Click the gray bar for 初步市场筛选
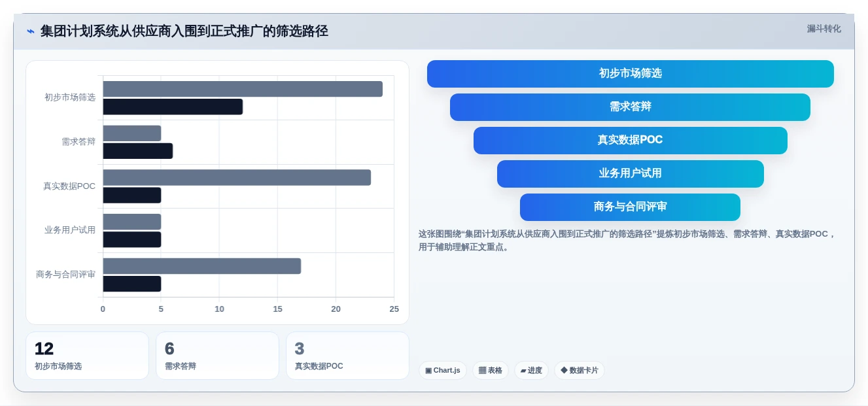 coord(243,89)
